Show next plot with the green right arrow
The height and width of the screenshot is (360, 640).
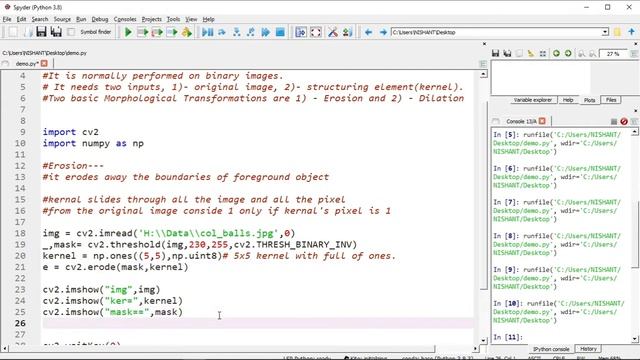point(568,53)
